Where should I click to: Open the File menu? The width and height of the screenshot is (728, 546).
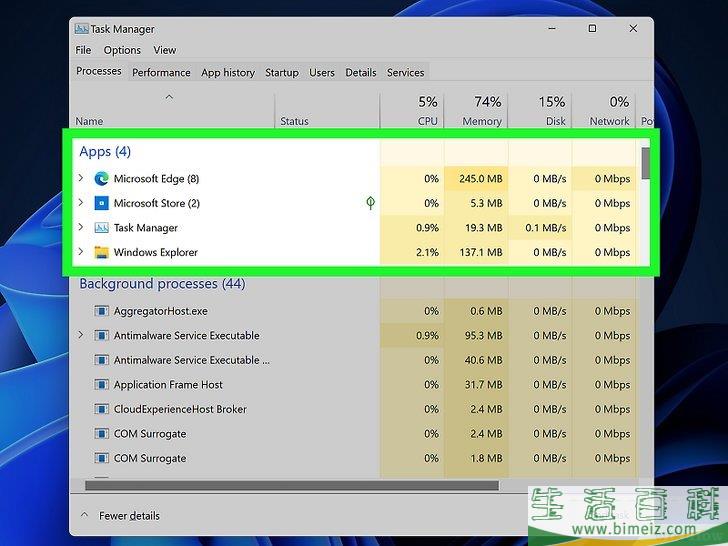[83, 50]
